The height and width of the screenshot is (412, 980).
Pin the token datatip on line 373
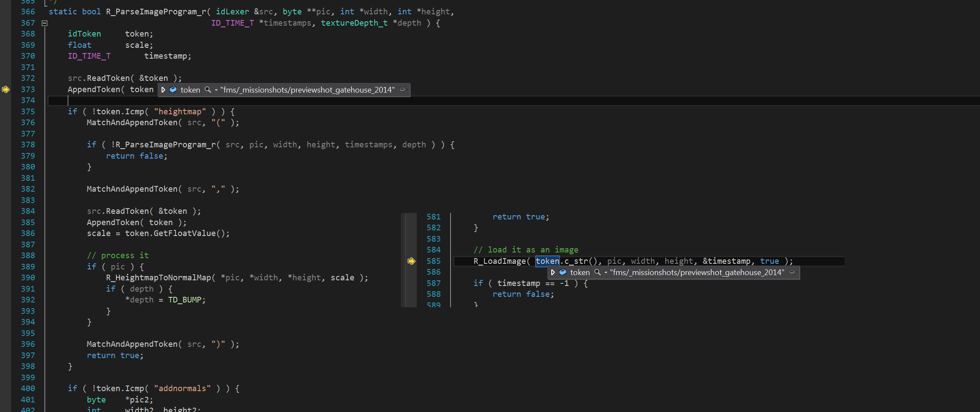click(403, 90)
